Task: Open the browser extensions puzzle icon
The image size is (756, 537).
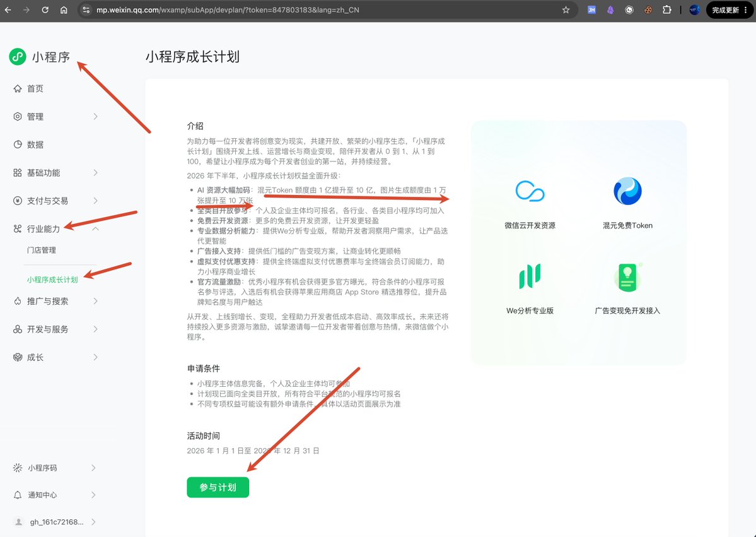Action: (667, 9)
